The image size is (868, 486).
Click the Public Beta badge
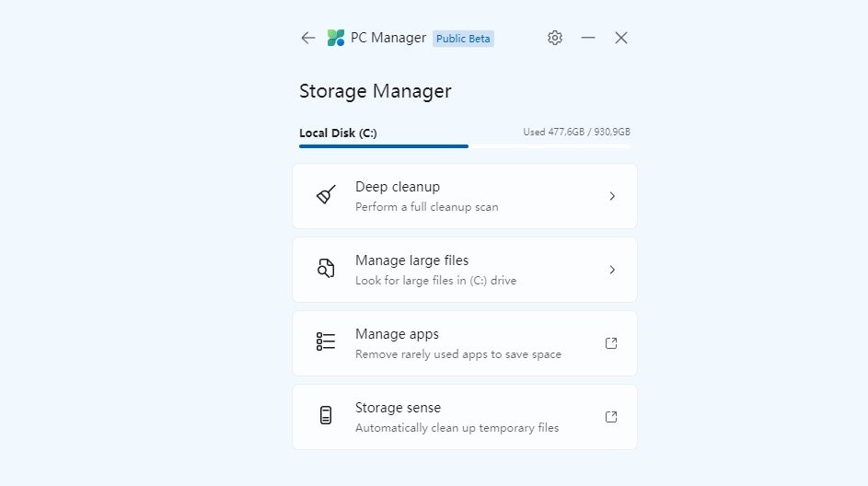click(463, 39)
